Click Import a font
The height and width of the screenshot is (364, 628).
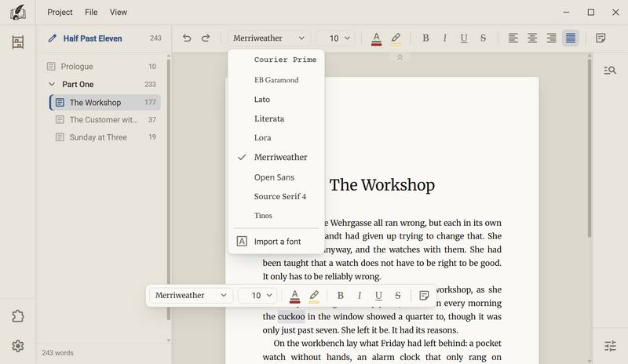click(276, 242)
